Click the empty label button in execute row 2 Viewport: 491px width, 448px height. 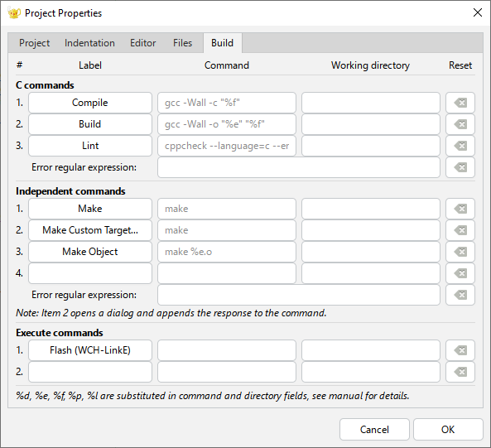pos(90,372)
